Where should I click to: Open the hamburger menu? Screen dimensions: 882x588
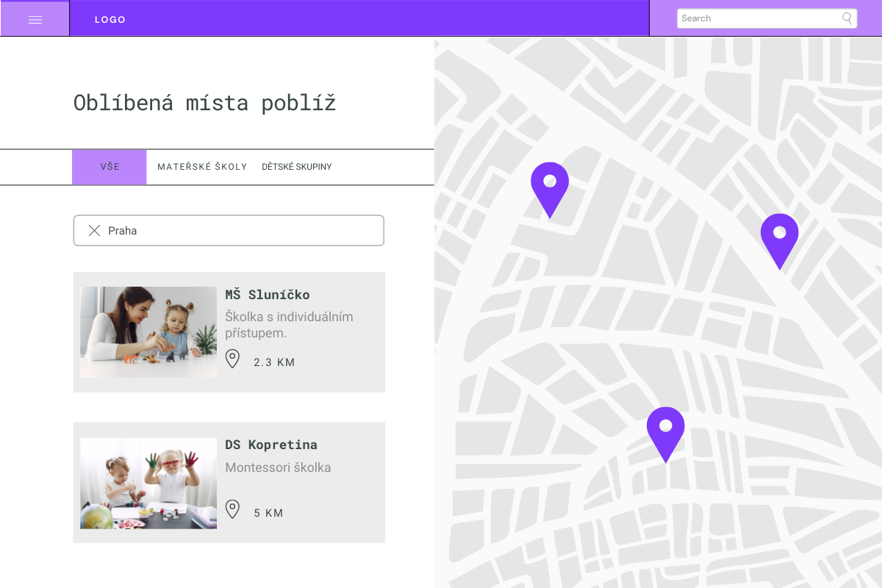click(x=35, y=19)
